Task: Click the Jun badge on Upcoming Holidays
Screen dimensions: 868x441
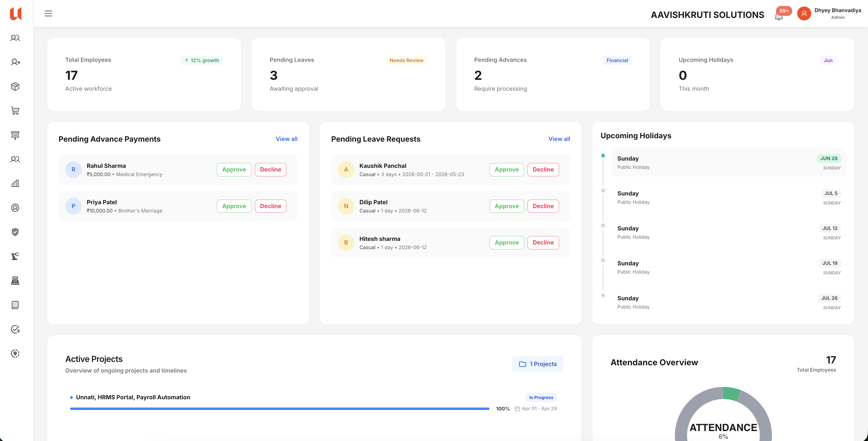Action: [x=828, y=60]
